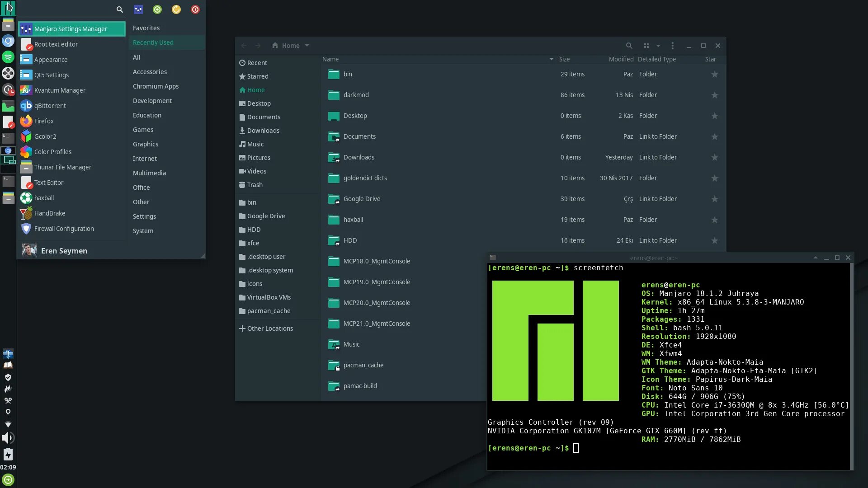
Task: Search in the file manager window
Action: [629, 46]
